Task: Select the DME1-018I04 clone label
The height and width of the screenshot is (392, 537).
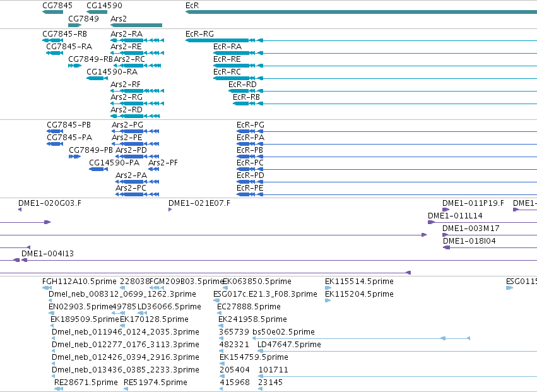Action: 469,241
